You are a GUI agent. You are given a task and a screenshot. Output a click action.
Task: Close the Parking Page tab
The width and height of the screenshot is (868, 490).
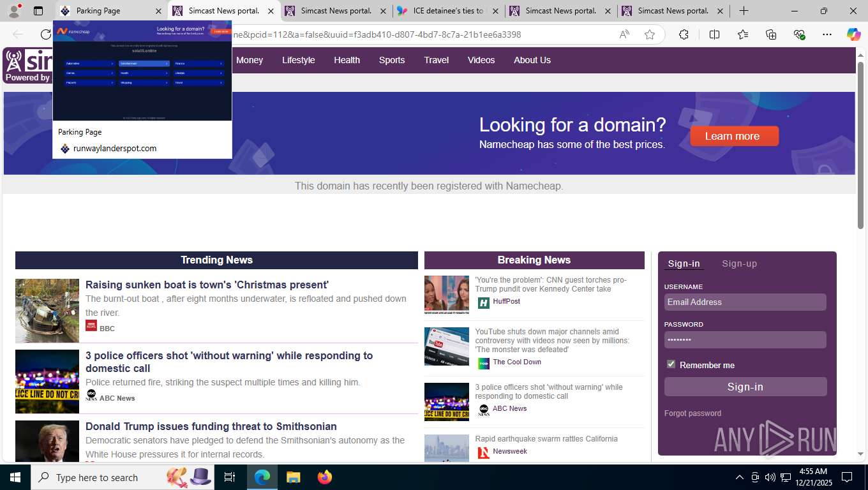[x=158, y=11]
